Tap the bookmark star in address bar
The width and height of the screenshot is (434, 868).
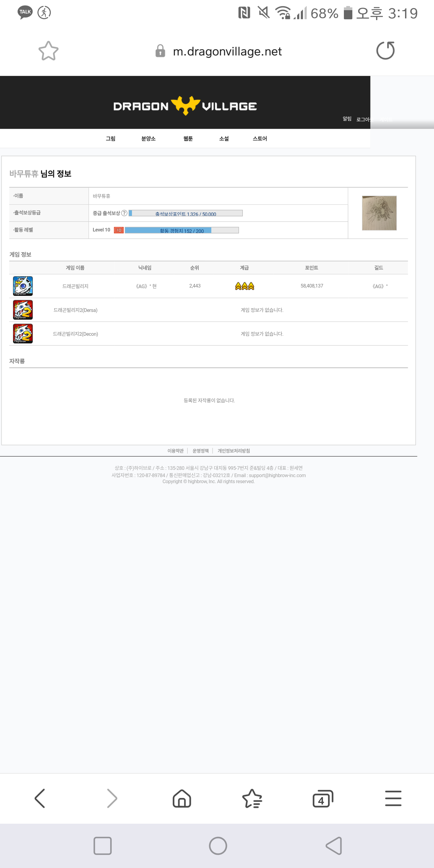tap(49, 51)
